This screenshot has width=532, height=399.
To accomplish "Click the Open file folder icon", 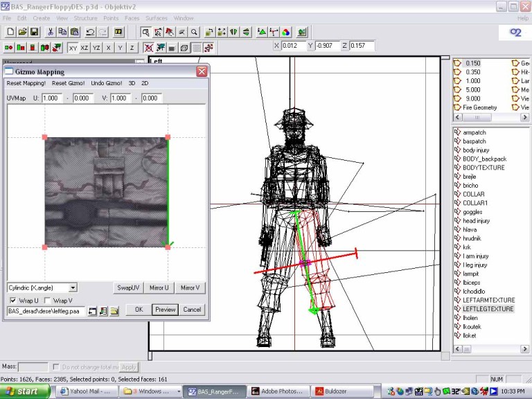I will 22,32.
